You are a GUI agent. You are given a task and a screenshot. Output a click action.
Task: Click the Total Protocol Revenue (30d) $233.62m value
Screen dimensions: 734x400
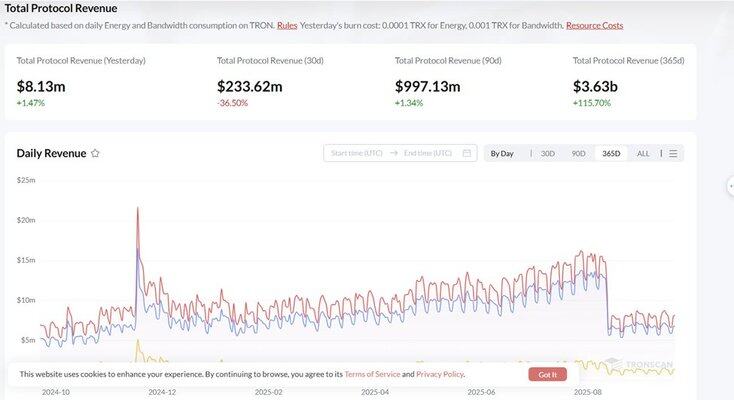[x=249, y=86]
